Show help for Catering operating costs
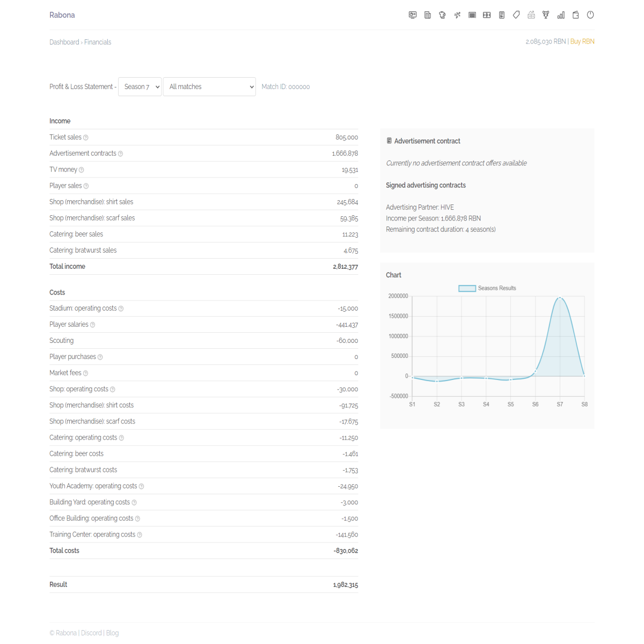This screenshot has width=644, height=644. click(x=121, y=438)
